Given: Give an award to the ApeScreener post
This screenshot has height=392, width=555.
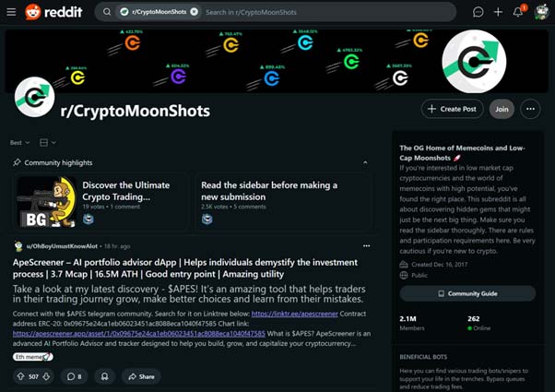Looking at the screenshot, I should [x=104, y=376].
